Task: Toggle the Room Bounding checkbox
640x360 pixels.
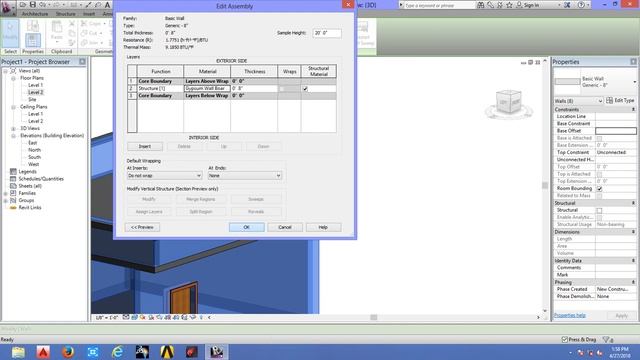Action: 599,189
